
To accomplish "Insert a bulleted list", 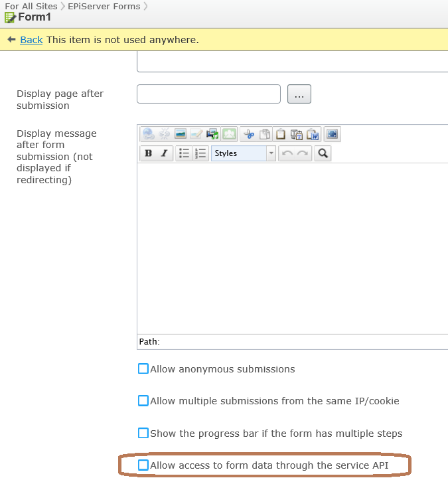I will 184,153.
